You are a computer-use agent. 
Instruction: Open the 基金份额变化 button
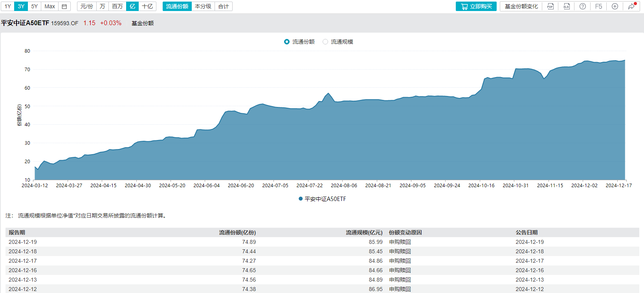point(521,6)
